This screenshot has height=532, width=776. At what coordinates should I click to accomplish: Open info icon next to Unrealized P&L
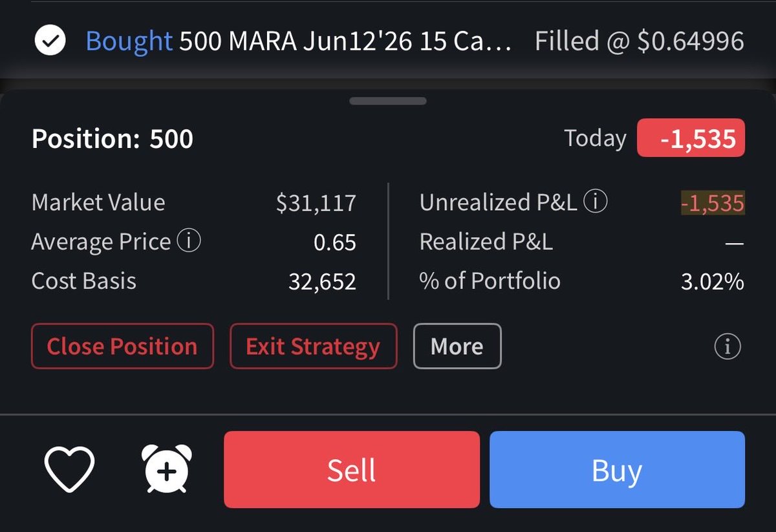[x=596, y=202]
